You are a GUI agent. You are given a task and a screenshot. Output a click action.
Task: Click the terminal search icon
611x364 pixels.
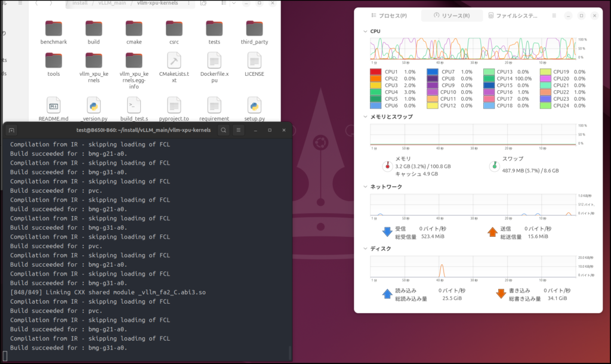coord(223,130)
